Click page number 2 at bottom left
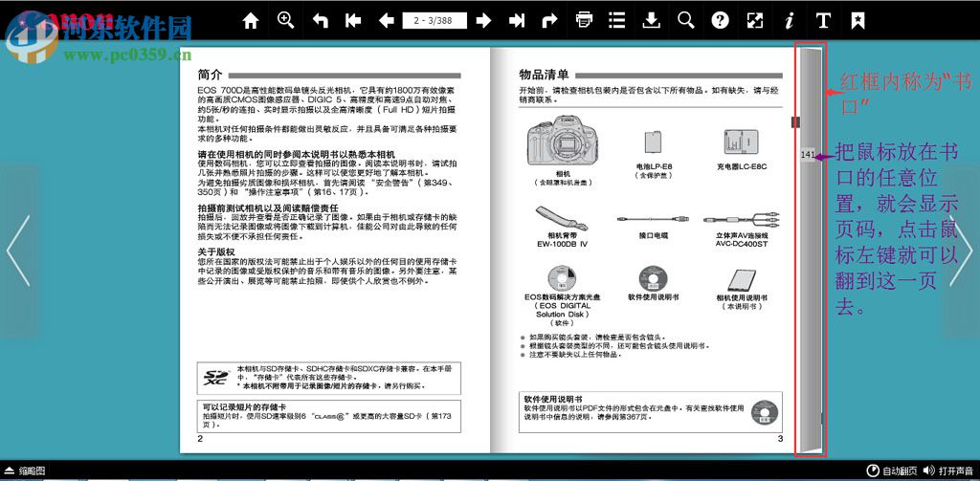Viewport: 980px width, 481px height. tap(200, 439)
